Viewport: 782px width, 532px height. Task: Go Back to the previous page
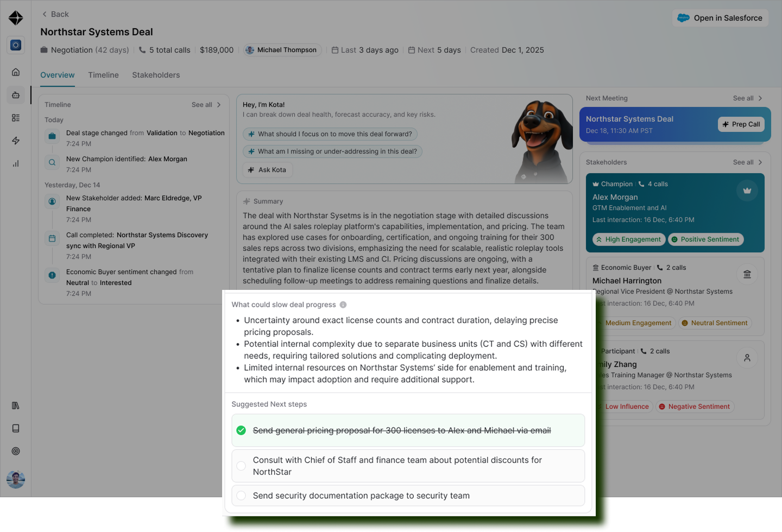pos(55,14)
